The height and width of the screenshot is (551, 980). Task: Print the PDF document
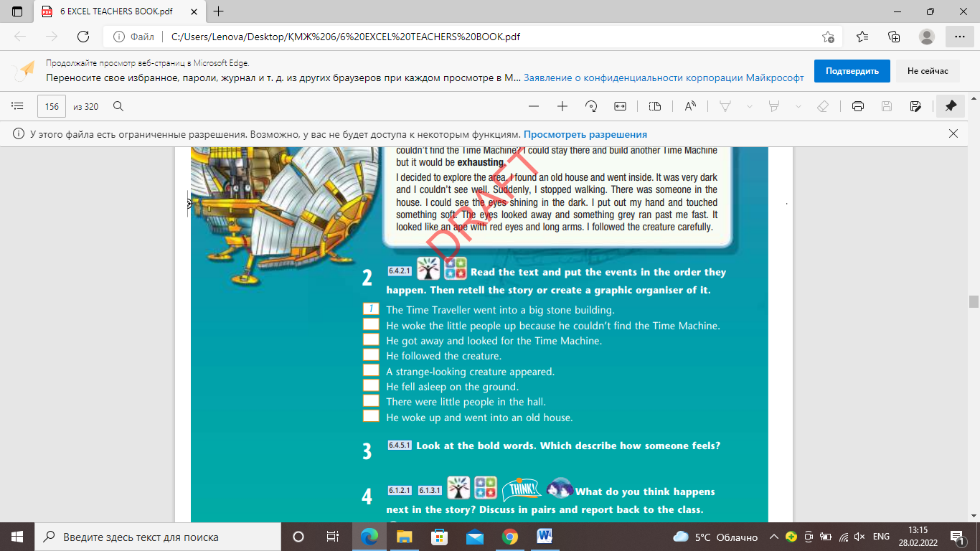[x=857, y=106]
